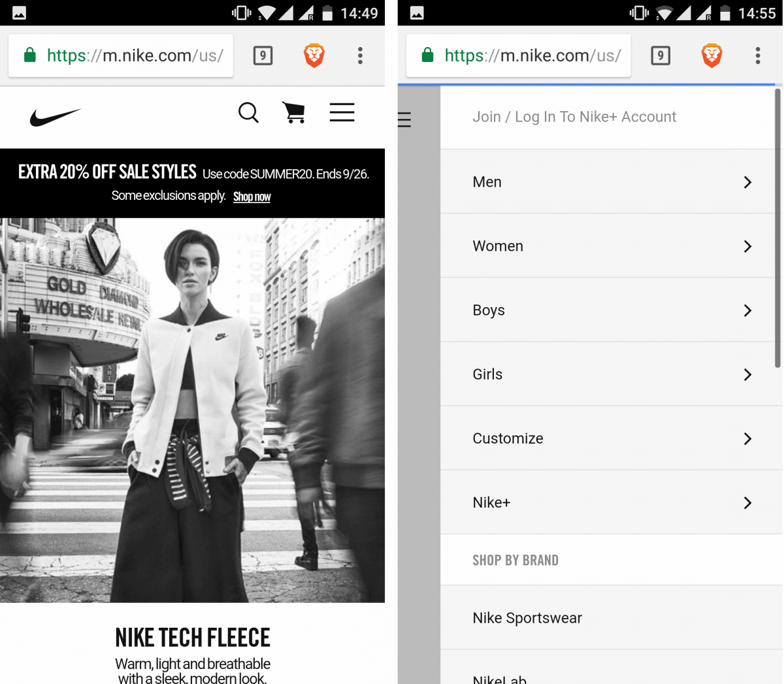784x684 pixels.
Task: Expand the Nike+ menu chevron
Action: pyautogui.click(x=747, y=502)
